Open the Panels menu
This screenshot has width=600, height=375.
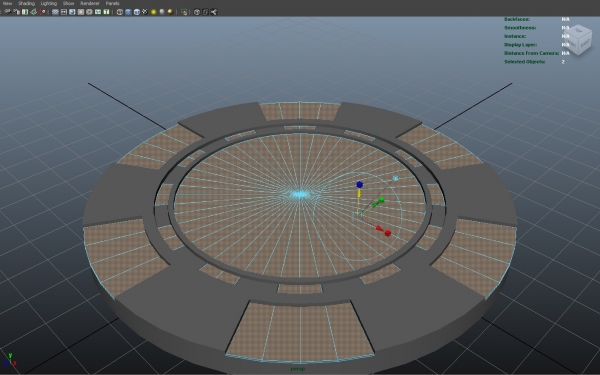coord(112,3)
